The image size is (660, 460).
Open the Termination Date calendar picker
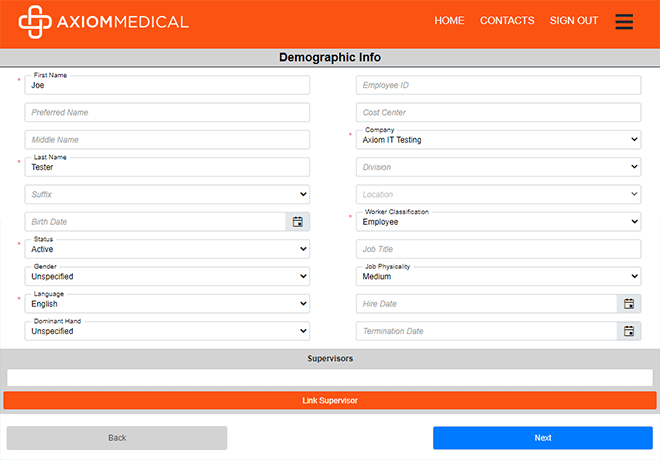point(629,331)
